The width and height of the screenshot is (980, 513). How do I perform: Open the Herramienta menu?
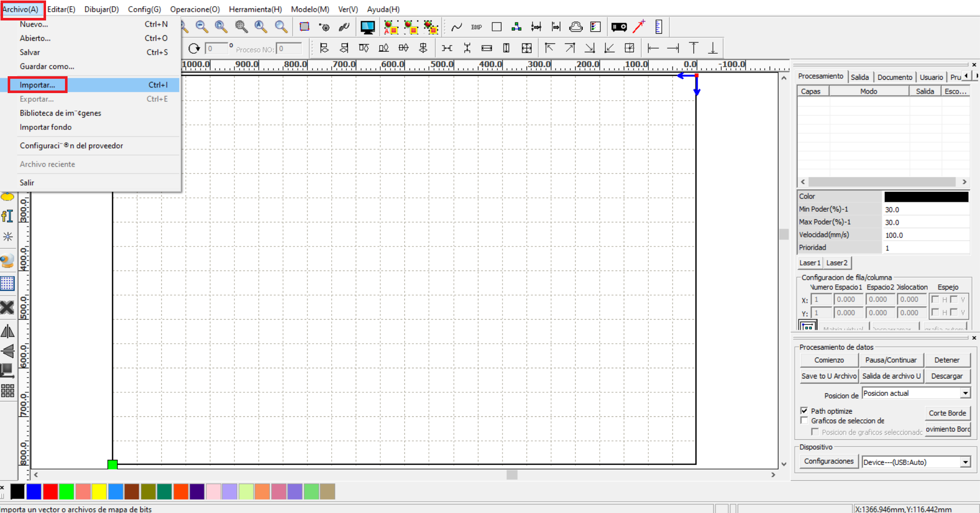coord(255,9)
